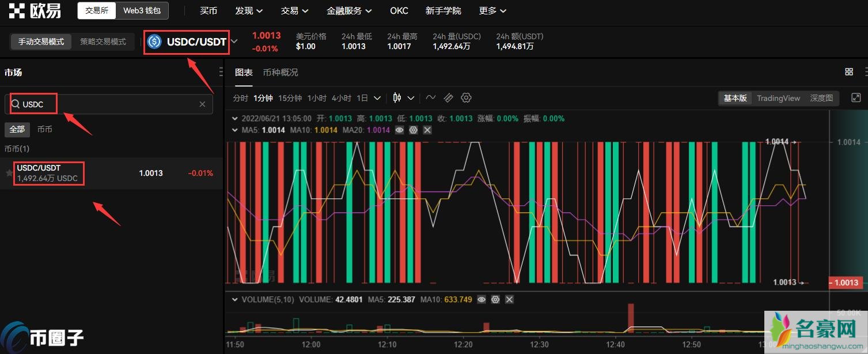Select 15分钟 time interval
The width and height of the screenshot is (868, 354).
point(290,98)
